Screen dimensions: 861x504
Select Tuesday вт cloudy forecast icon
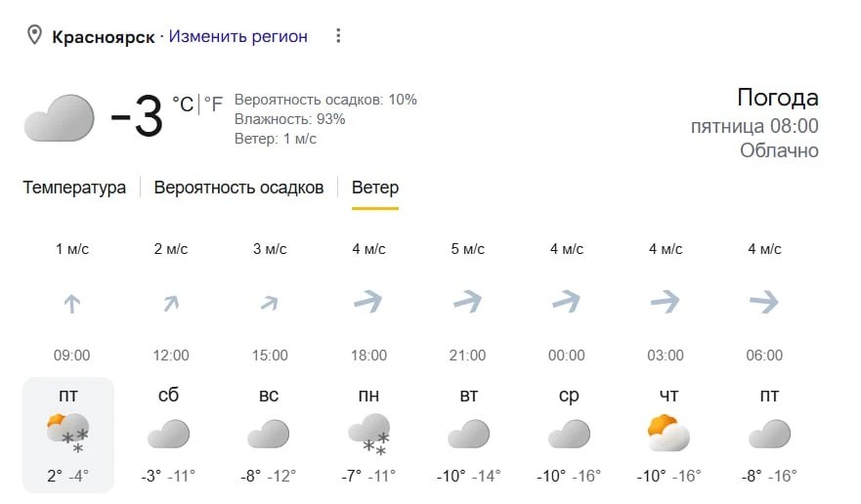[x=469, y=434]
